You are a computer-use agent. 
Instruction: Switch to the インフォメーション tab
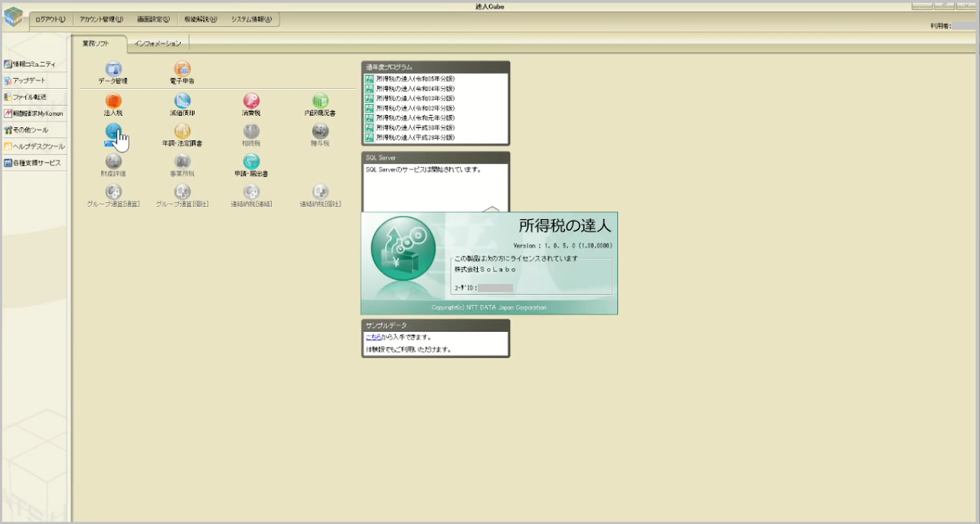tap(158, 44)
